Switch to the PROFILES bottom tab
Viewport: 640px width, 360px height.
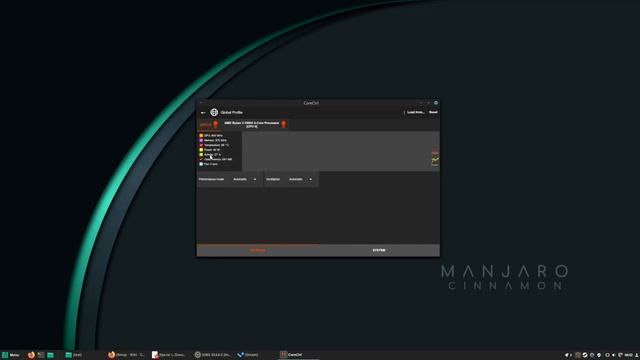258,250
